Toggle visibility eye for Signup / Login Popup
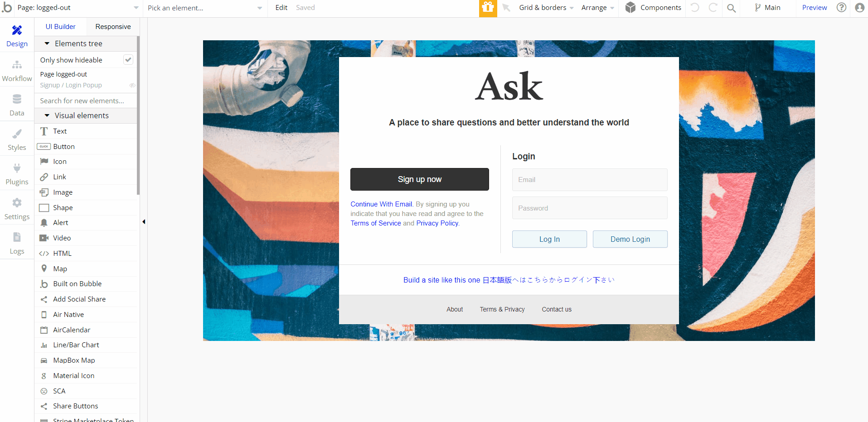This screenshot has height=422, width=868. [132, 85]
